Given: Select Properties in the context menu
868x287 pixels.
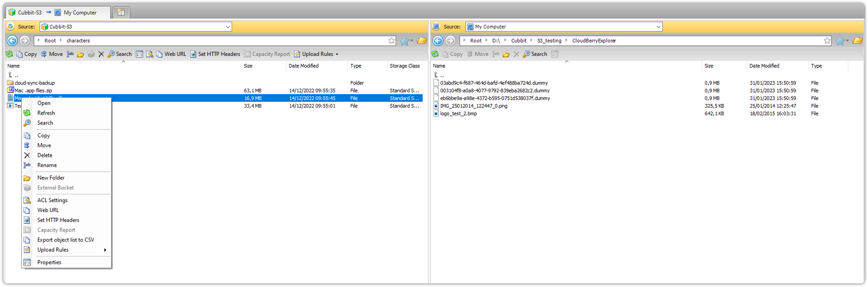Looking at the screenshot, I should coord(49,262).
